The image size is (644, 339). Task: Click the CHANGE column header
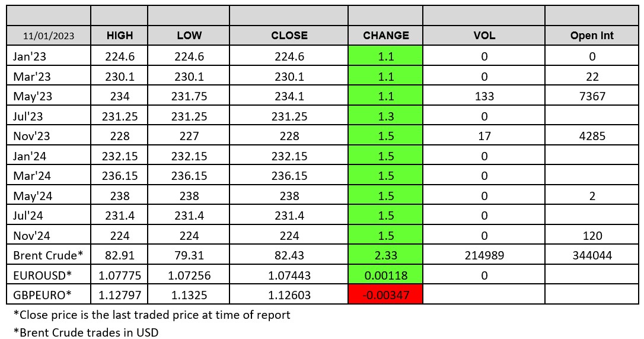[386, 36]
